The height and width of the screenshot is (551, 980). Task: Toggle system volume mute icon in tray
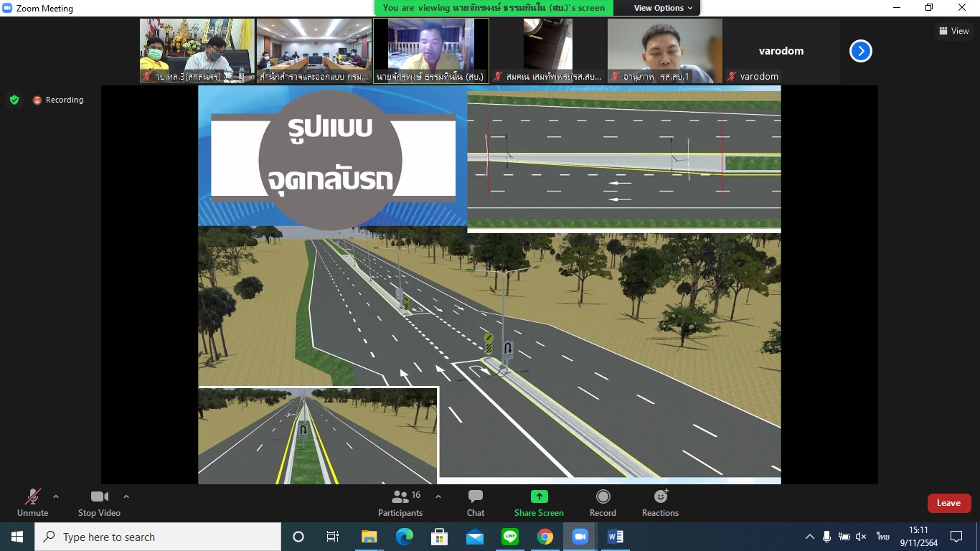[x=861, y=537]
